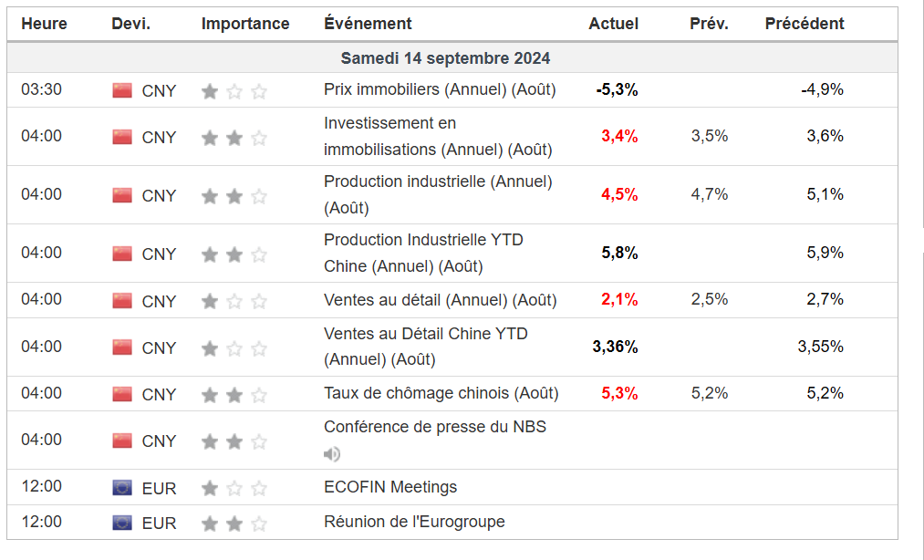Click importance stars for Taux de chômage chinois
This screenshot has height=560, width=924.
pos(234,394)
